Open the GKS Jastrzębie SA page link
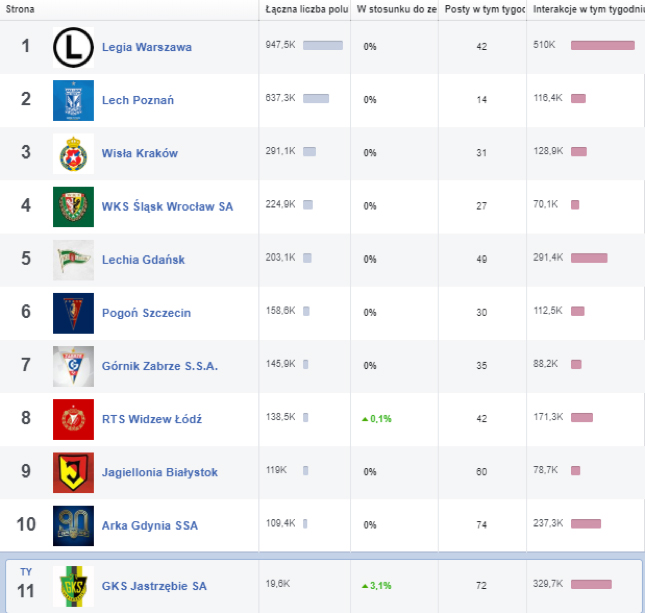The height and width of the screenshot is (613, 645). tap(154, 585)
